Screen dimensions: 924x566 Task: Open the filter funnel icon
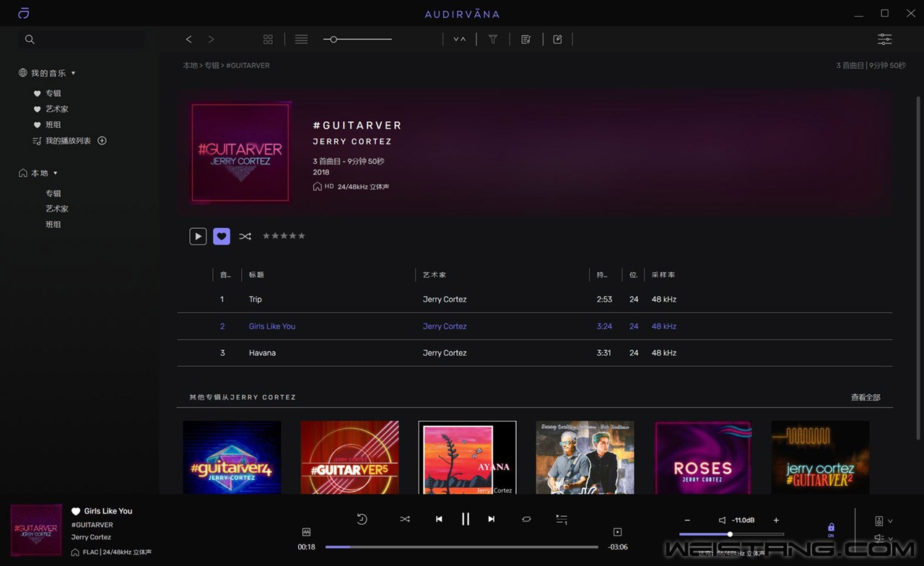pos(493,40)
